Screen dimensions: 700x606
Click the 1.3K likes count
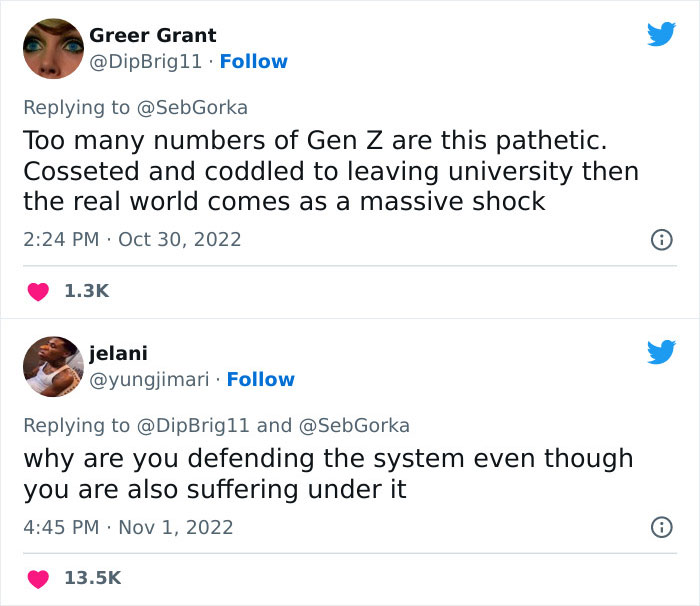(86, 291)
